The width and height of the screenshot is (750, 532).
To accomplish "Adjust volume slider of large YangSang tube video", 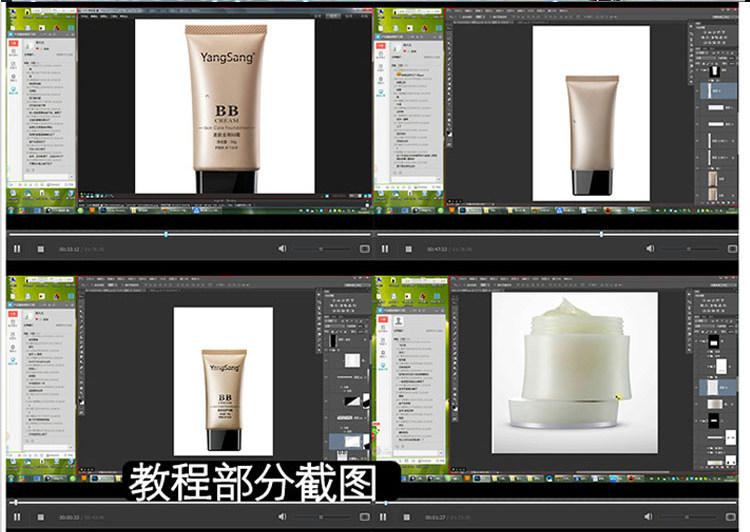I will click(322, 249).
